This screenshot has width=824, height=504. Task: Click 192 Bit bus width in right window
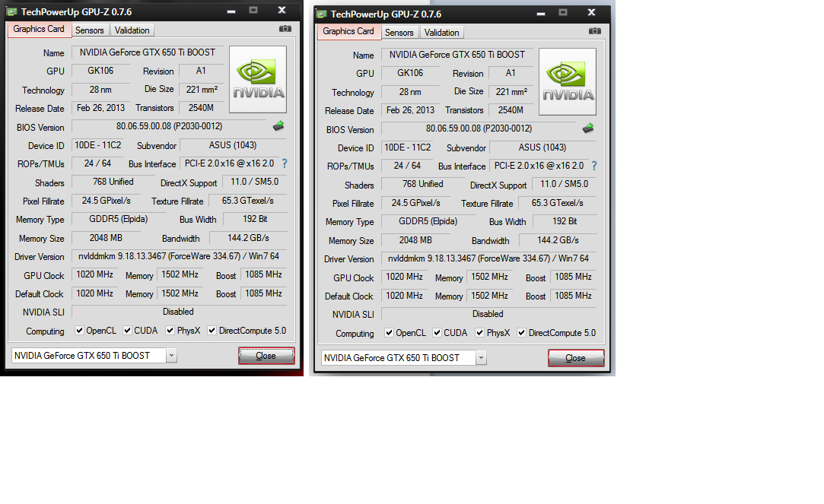click(565, 221)
